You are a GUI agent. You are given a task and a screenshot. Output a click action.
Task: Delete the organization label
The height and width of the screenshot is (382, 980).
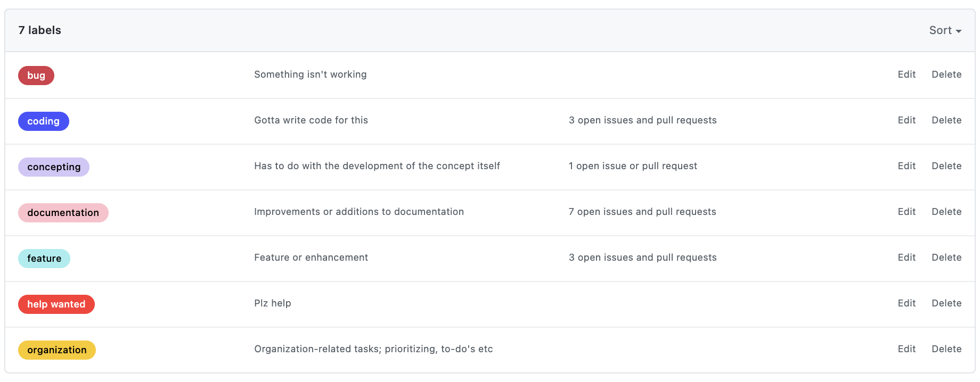tap(946, 349)
